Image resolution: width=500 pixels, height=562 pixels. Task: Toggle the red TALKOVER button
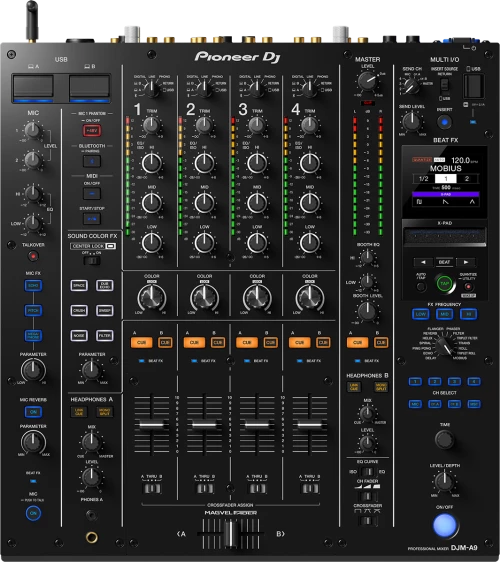[33, 256]
